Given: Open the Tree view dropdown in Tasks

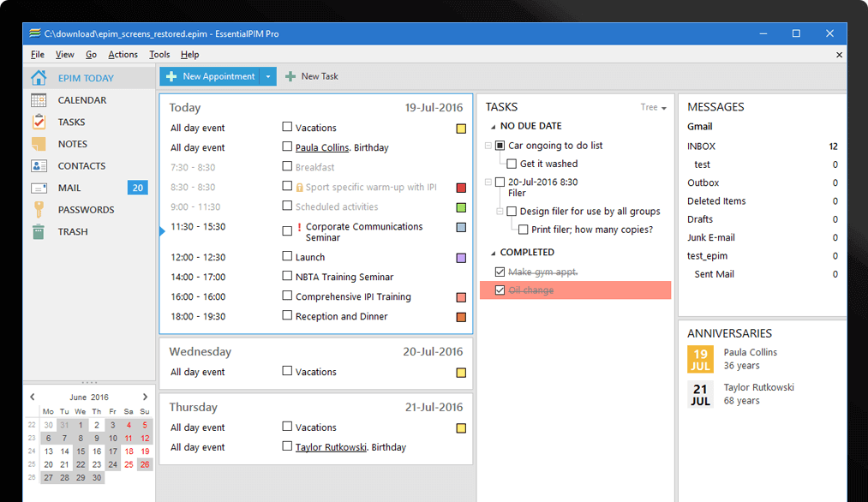Looking at the screenshot, I should click(x=653, y=107).
